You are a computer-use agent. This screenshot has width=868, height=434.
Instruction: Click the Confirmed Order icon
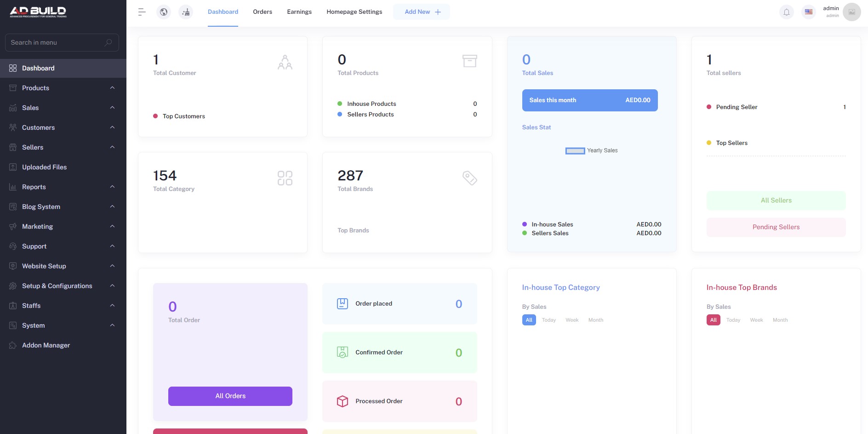[x=343, y=353]
